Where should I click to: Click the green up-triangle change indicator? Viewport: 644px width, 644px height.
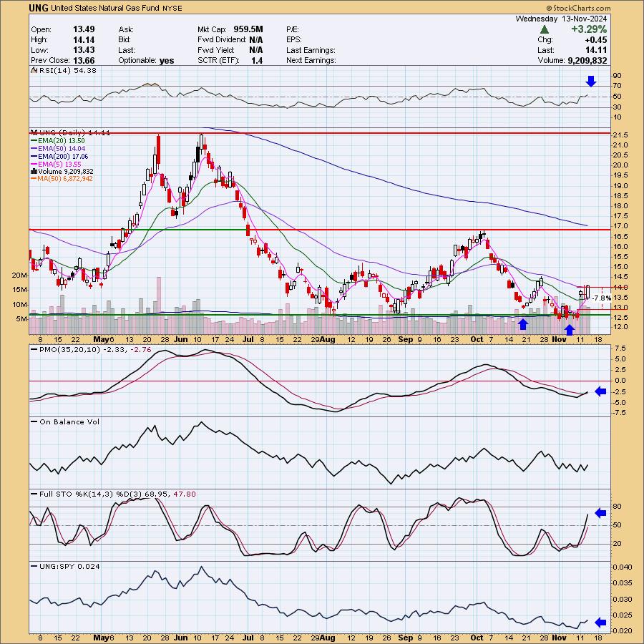(545, 29)
